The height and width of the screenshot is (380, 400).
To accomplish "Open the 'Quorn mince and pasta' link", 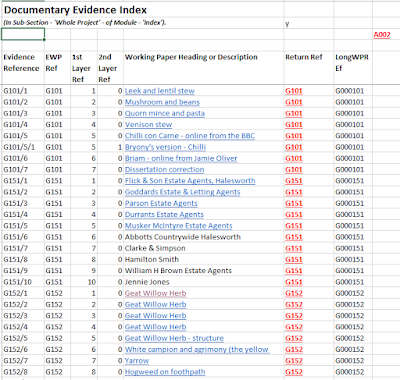I will click(165, 113).
